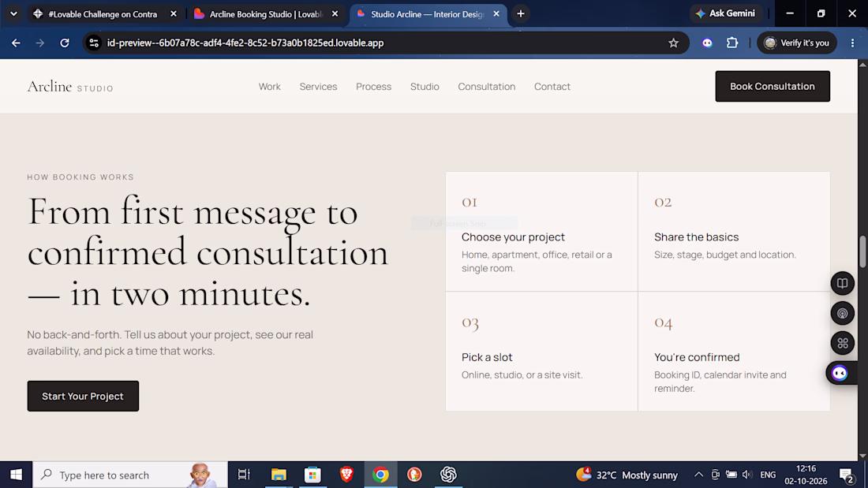Viewport: 868px width, 488px height.
Task: Click the page vertical scrollbar thumb
Action: (862, 251)
